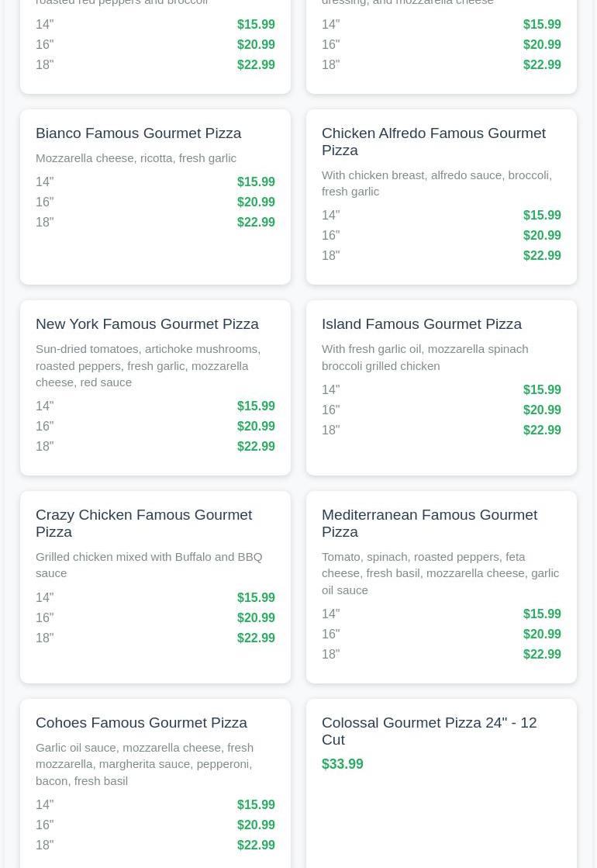Open the Crazy Chicken Famous Gourmet Pizza item
The height and width of the screenshot is (868, 597).
143,523
